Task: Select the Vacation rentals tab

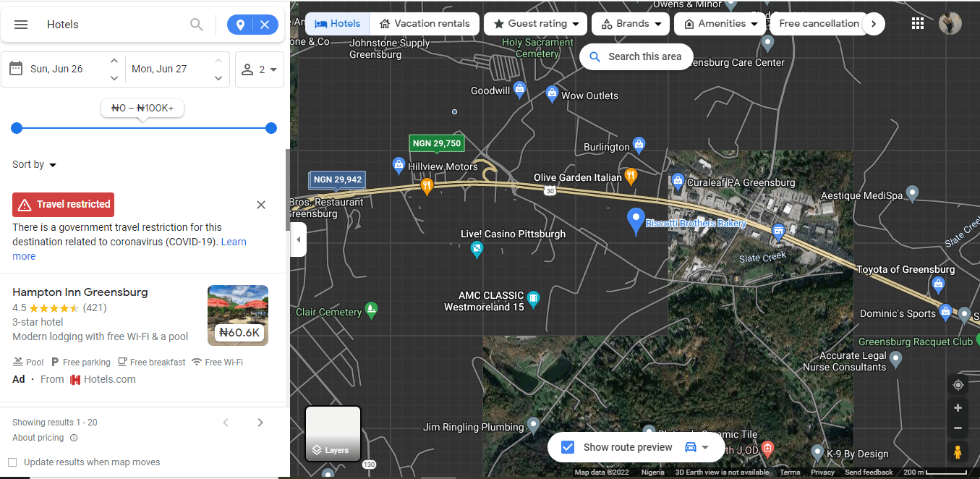Action: [x=425, y=24]
